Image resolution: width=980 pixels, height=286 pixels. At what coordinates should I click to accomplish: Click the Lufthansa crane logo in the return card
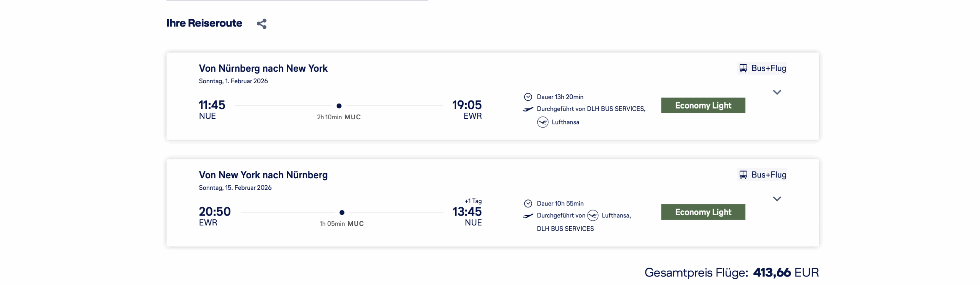coord(593,215)
